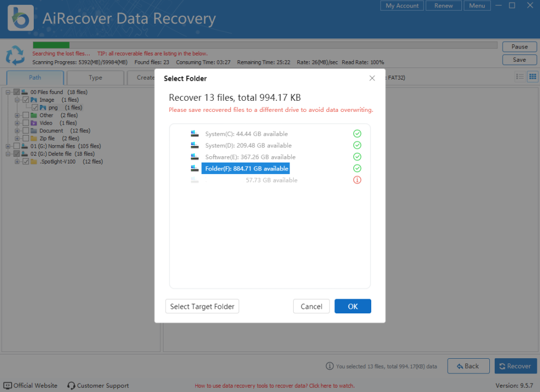Click the AiRecover logo icon
The height and width of the screenshot is (392, 540).
click(20, 17)
